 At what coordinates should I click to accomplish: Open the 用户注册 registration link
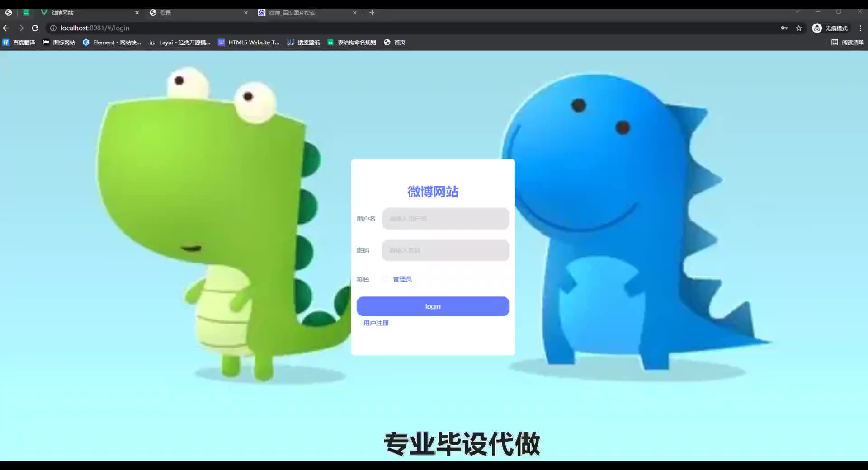376,323
